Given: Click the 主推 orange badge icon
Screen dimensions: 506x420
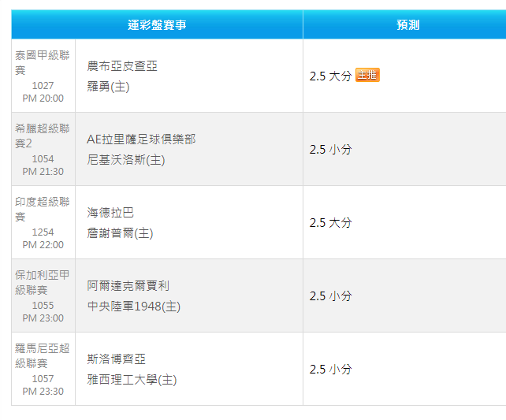Looking at the screenshot, I should pos(367,75).
